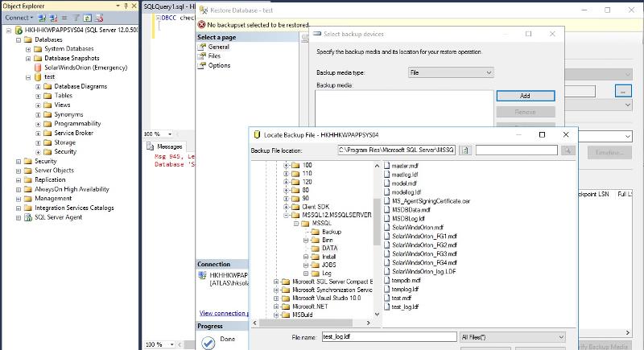Image resolution: width=644 pixels, height=350 pixels.
Task: Click the Backup File location path field
Action: pos(396,150)
